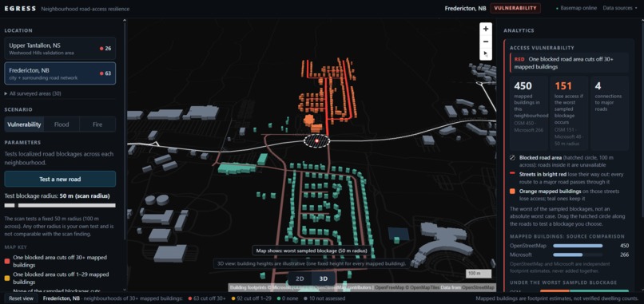Click Test a new road button

coord(60,179)
